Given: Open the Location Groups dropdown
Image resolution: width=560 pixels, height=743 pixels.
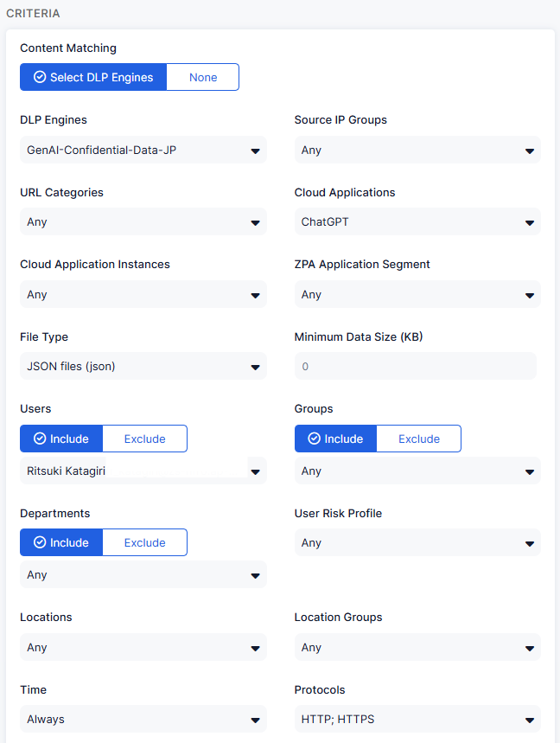Looking at the screenshot, I should point(417,647).
